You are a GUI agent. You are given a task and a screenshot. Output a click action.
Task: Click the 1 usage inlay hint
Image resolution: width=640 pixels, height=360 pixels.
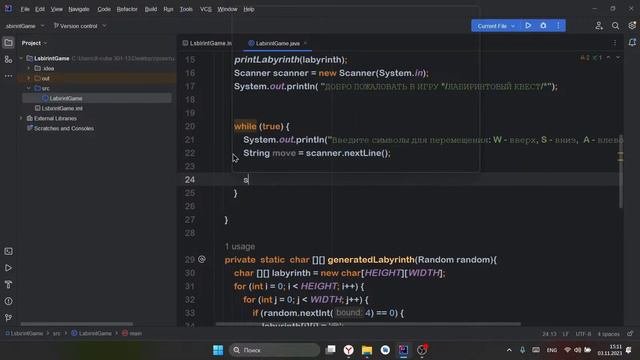240,247
